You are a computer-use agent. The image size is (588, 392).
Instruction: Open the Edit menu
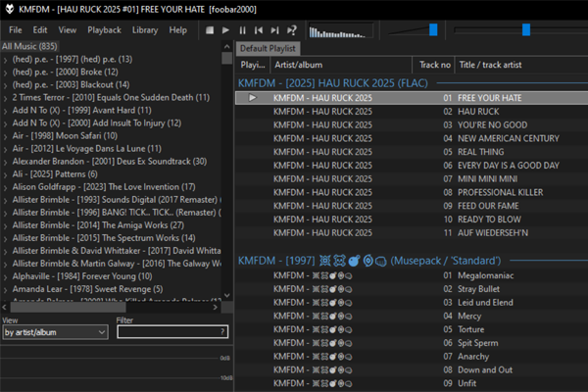tap(40, 30)
